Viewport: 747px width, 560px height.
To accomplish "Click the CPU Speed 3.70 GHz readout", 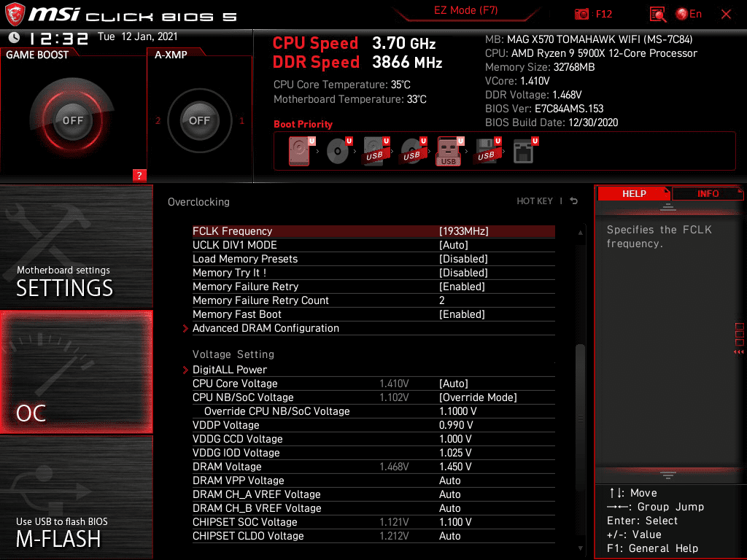I will point(354,43).
